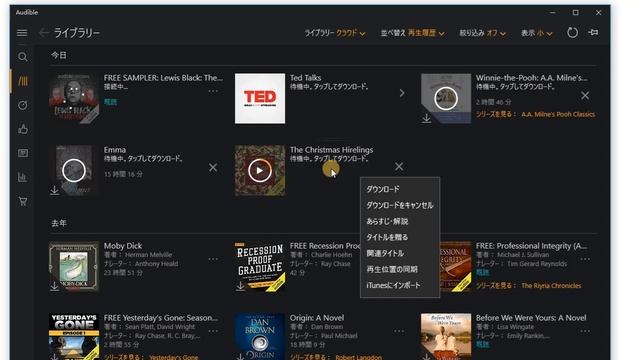The height and width of the screenshot is (360, 640).
Task: Download Winnie-the-Pooh using the cover's icon
Action: [x=426, y=118]
